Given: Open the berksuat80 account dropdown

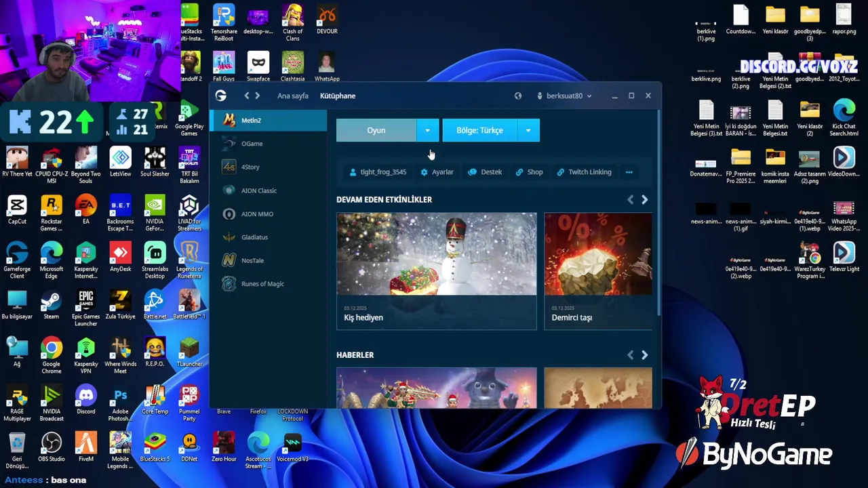Looking at the screenshot, I should click(x=564, y=96).
